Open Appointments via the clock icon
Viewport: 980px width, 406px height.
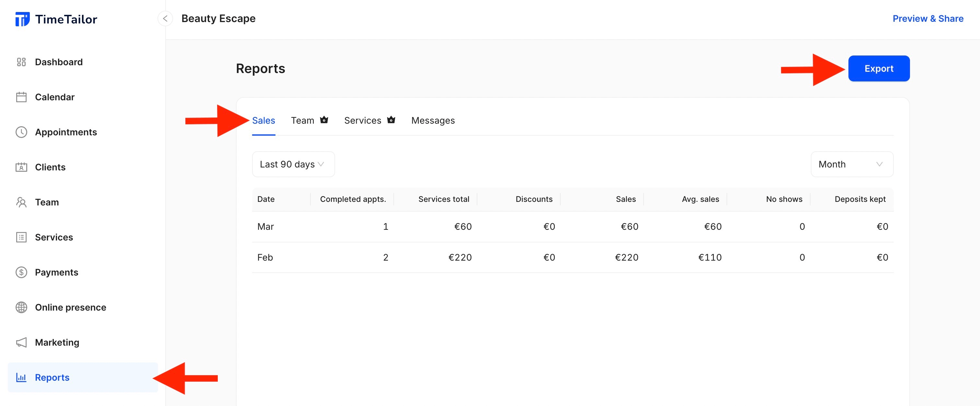click(x=21, y=132)
